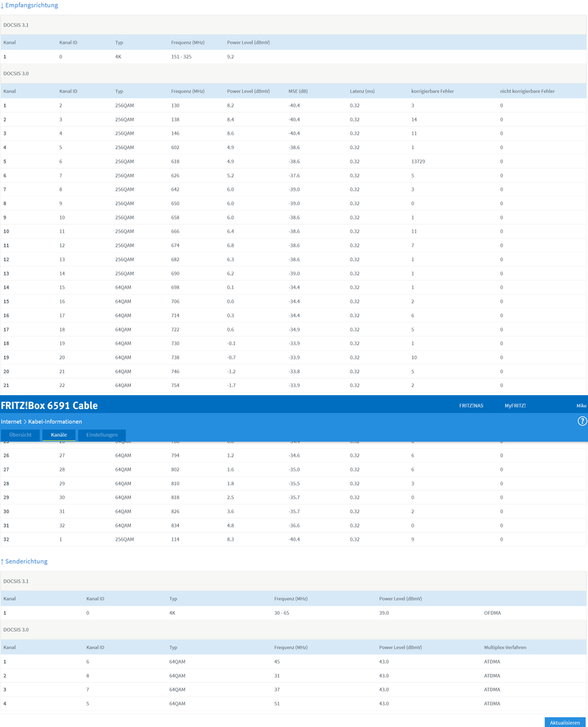Click the upstream Power Level 39.0

pos(384,613)
